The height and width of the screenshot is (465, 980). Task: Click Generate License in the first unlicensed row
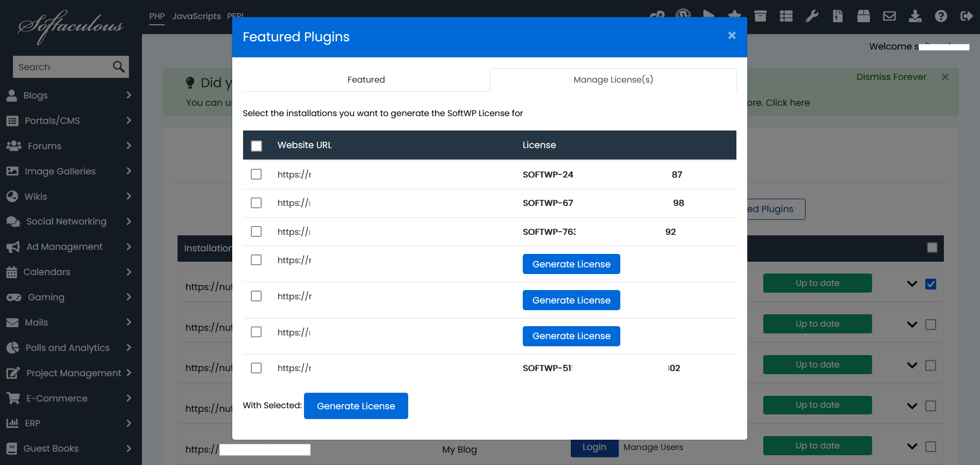pyautogui.click(x=571, y=264)
